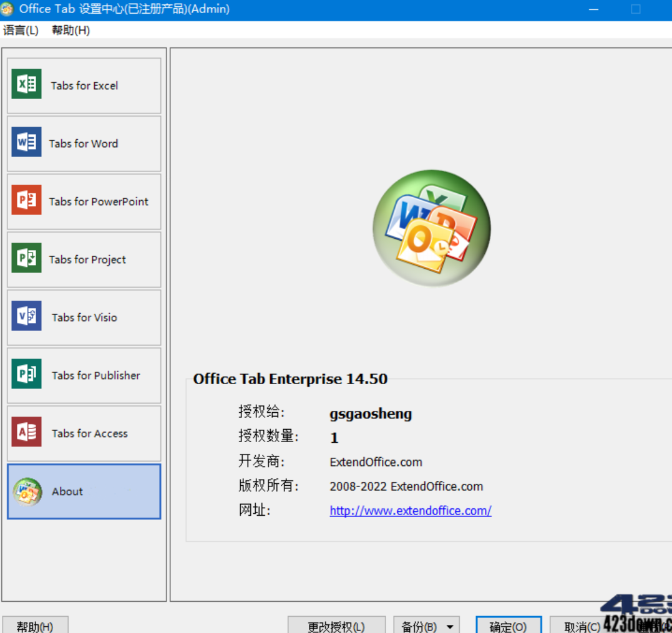Image resolution: width=672 pixels, height=633 pixels.
Task: Minimize the Office Tab window
Action: click(x=593, y=9)
